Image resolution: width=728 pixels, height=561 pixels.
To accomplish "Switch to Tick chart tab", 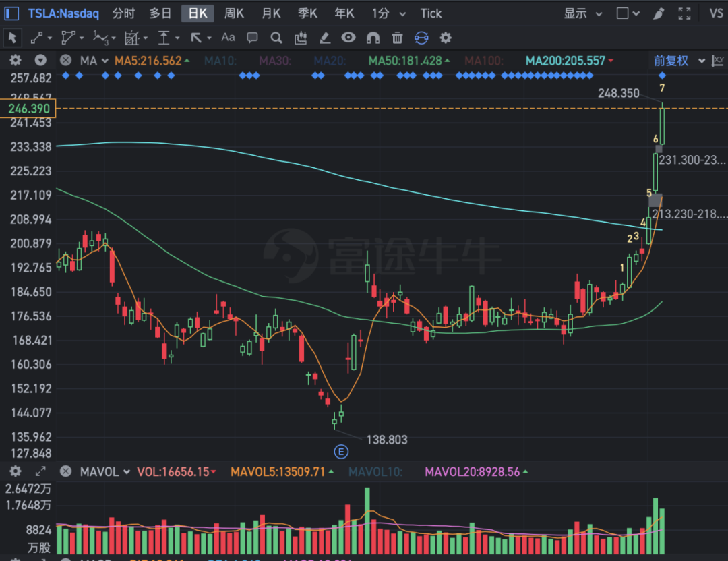I will 431,13.
